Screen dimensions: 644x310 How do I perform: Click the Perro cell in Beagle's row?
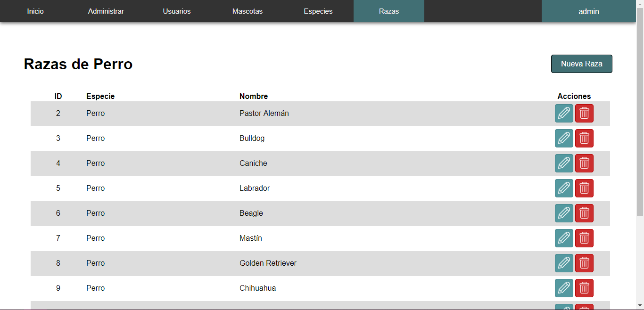(x=95, y=213)
